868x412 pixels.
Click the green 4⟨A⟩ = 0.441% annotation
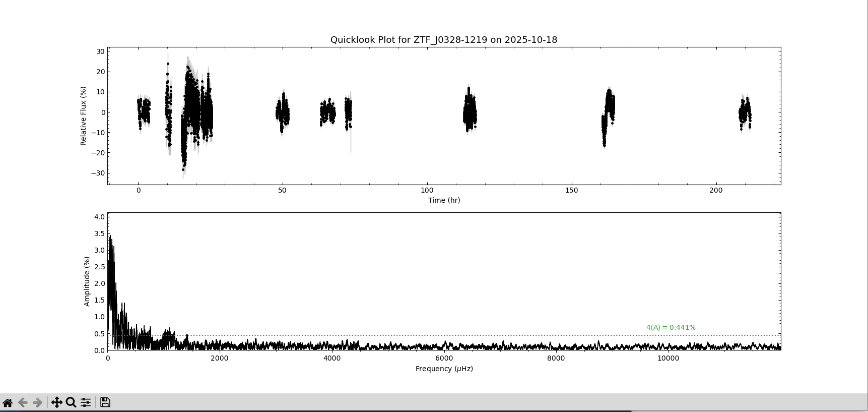671,328
